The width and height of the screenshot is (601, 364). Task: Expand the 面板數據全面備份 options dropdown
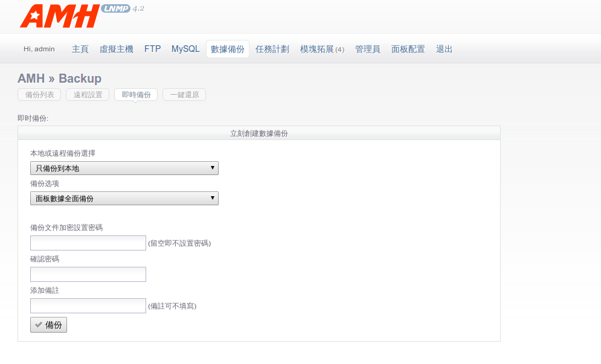124,199
